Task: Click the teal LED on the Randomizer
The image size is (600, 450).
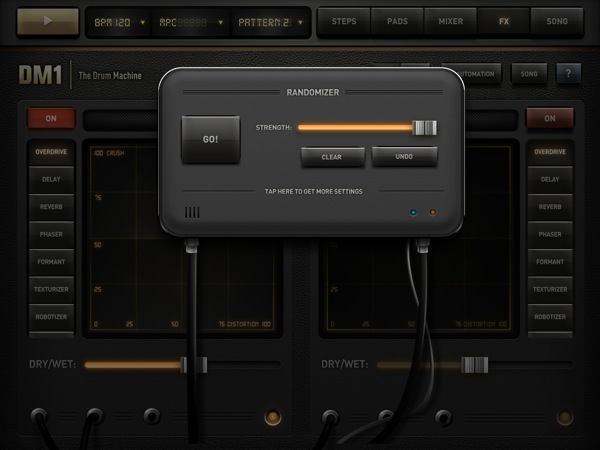Action: pos(413,212)
